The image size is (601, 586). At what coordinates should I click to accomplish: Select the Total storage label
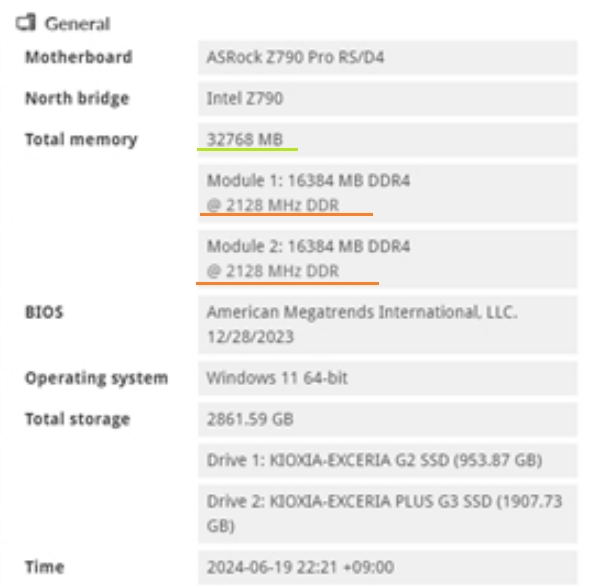77,419
